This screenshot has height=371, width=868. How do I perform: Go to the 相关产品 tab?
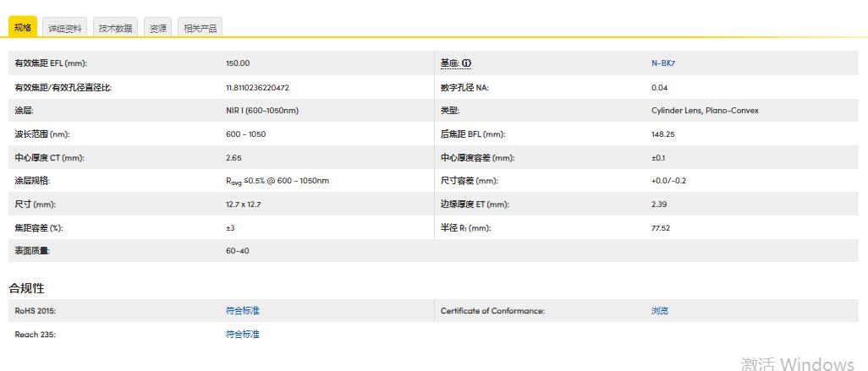pos(200,28)
